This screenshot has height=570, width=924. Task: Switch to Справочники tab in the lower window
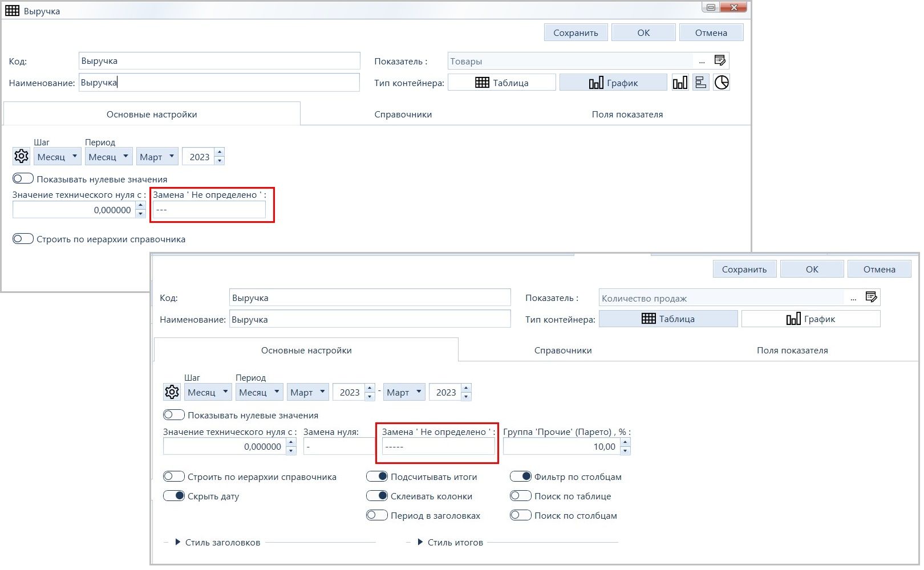563,350
